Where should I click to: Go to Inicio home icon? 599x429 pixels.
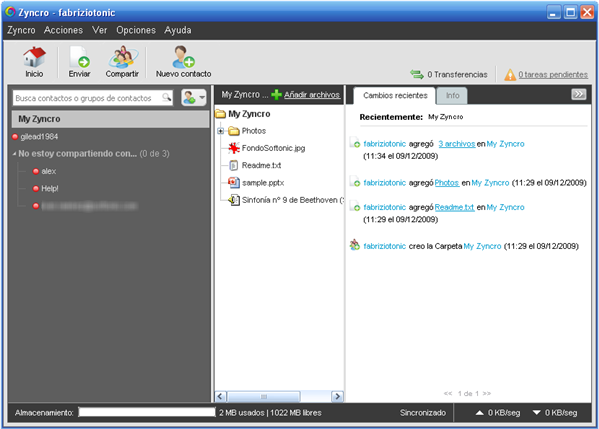coord(34,57)
